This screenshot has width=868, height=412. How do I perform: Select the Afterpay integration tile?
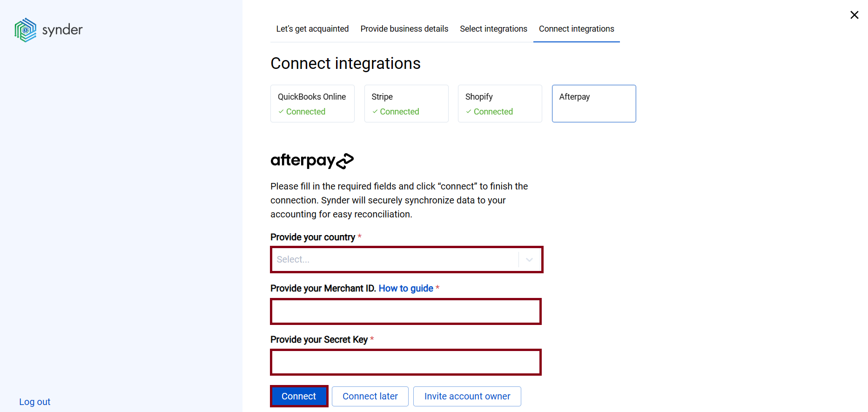[x=593, y=103]
